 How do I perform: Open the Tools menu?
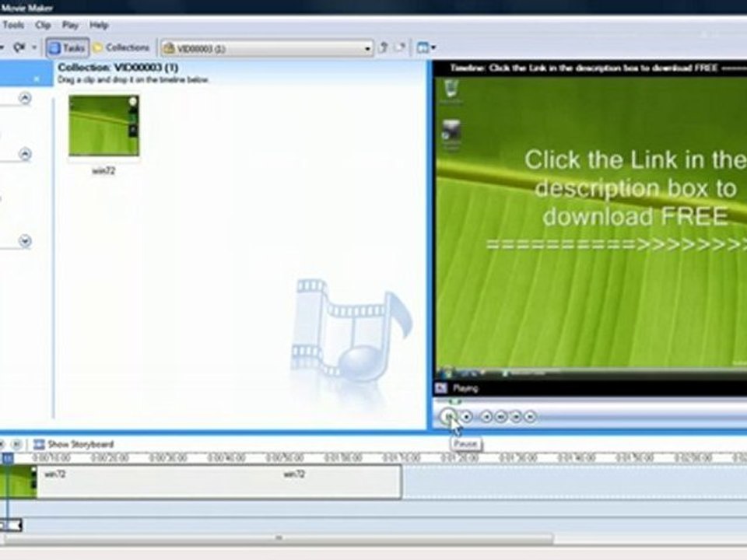(x=13, y=25)
